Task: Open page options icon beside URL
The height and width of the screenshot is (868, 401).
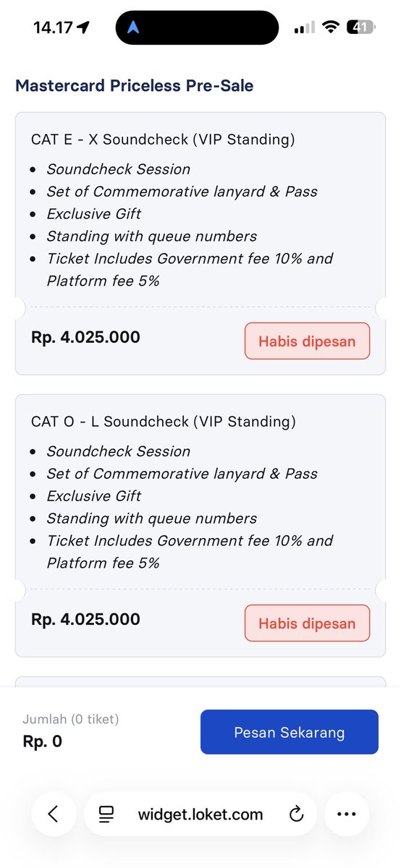Action: (x=106, y=814)
